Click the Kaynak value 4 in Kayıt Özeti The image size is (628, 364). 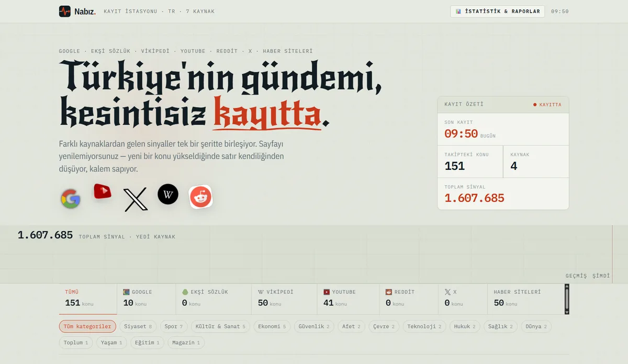coord(514,166)
